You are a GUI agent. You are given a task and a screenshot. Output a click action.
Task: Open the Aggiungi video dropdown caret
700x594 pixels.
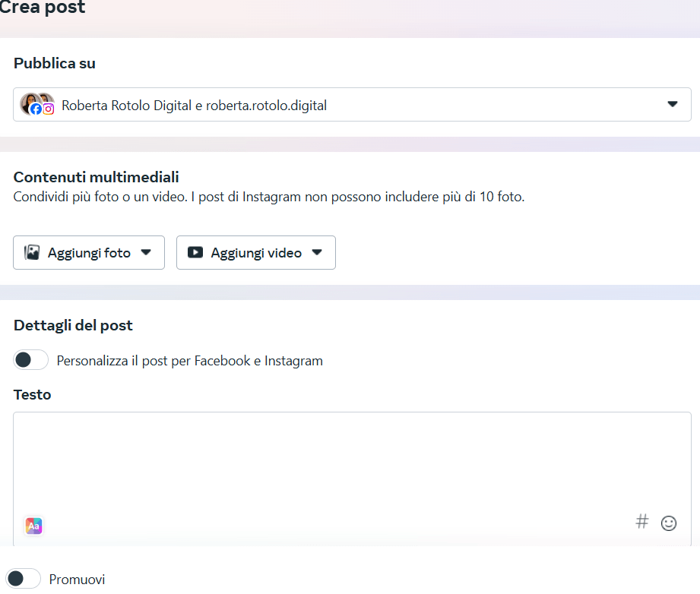[x=318, y=253]
